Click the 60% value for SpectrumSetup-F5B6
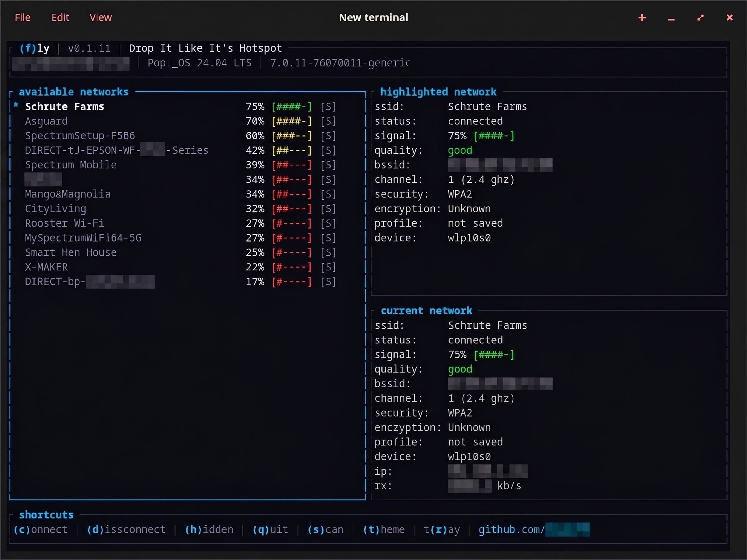 (x=255, y=136)
